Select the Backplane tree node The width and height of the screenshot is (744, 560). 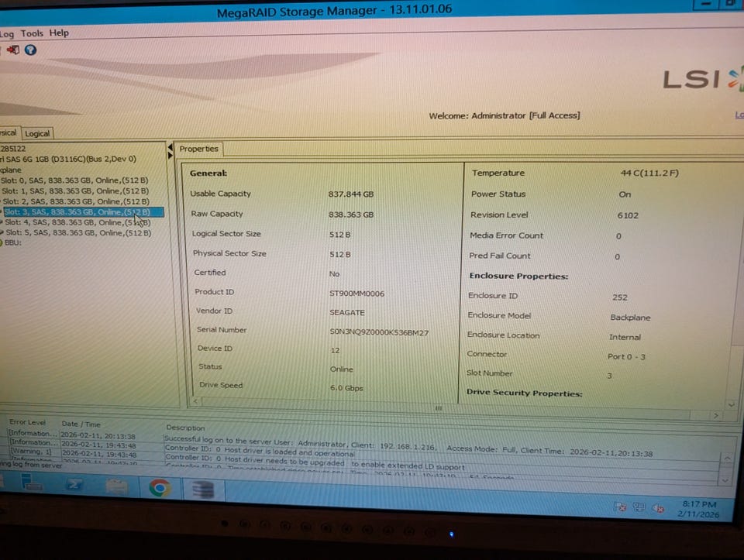point(10,170)
